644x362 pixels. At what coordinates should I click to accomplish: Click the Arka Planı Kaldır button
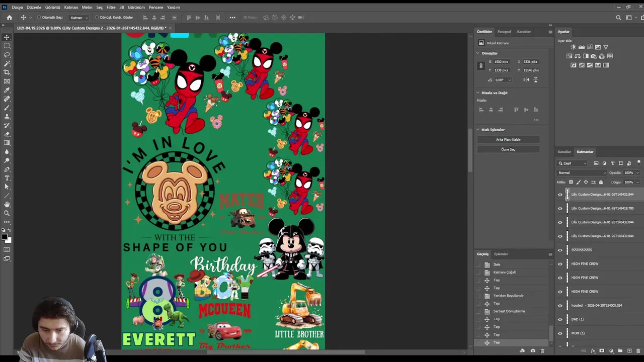[x=508, y=139]
